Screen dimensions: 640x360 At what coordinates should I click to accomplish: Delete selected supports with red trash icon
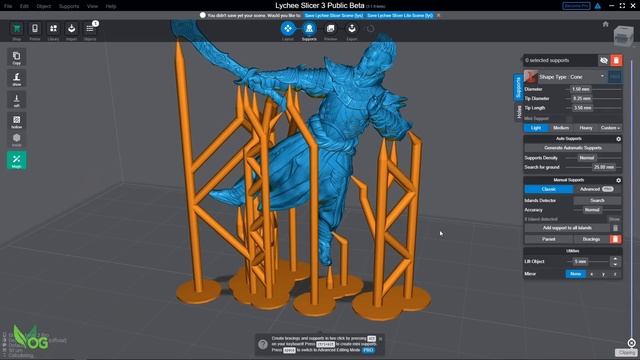point(616,60)
